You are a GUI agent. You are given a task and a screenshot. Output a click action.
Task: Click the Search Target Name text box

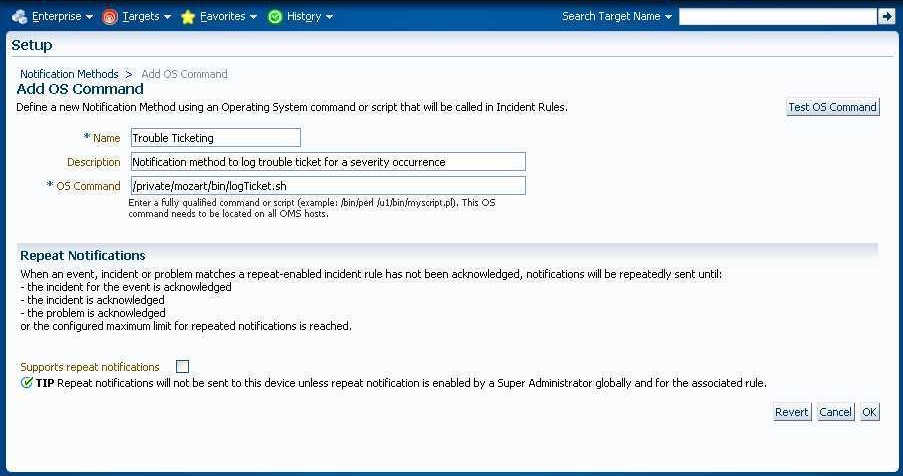point(778,17)
